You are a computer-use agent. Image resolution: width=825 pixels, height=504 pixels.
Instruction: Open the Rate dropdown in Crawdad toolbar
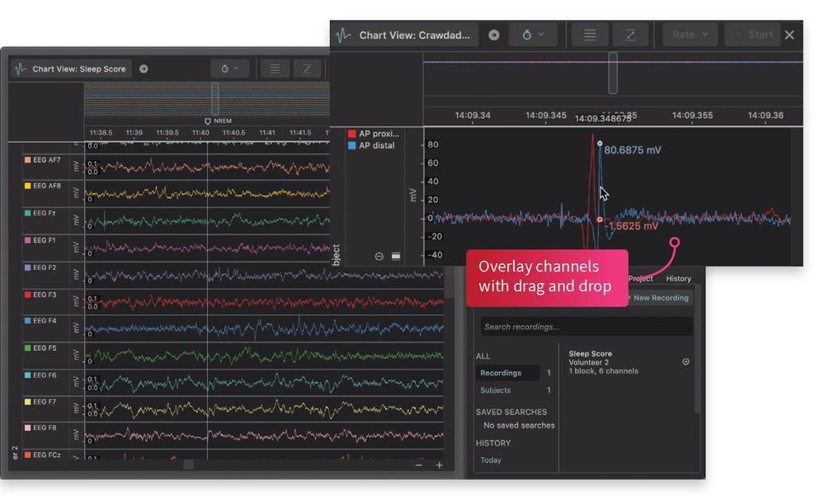(x=690, y=35)
